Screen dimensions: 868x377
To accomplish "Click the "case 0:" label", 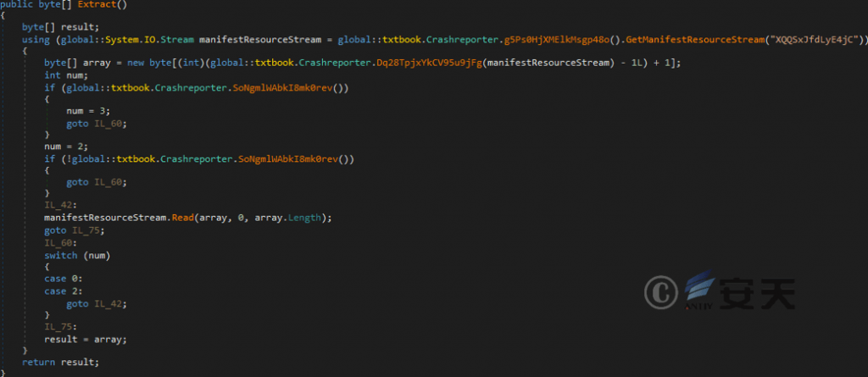I will click(64, 278).
